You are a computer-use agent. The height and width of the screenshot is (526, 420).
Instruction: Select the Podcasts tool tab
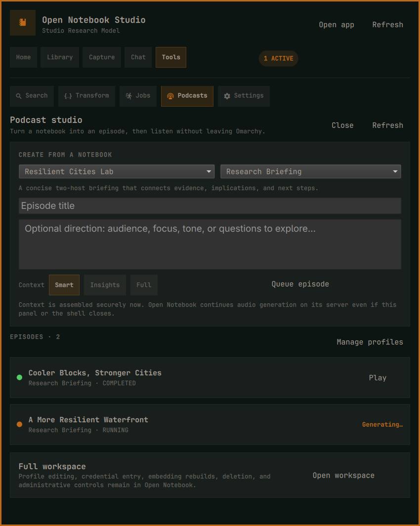(187, 96)
